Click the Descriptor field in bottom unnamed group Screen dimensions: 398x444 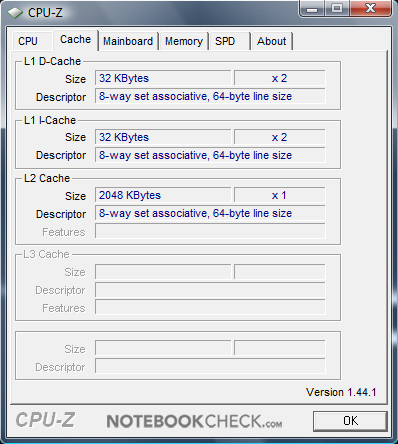click(x=210, y=366)
